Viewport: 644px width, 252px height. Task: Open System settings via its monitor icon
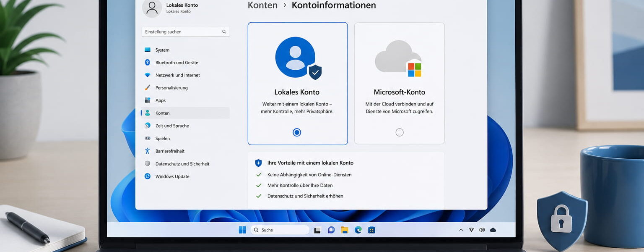coord(148,50)
